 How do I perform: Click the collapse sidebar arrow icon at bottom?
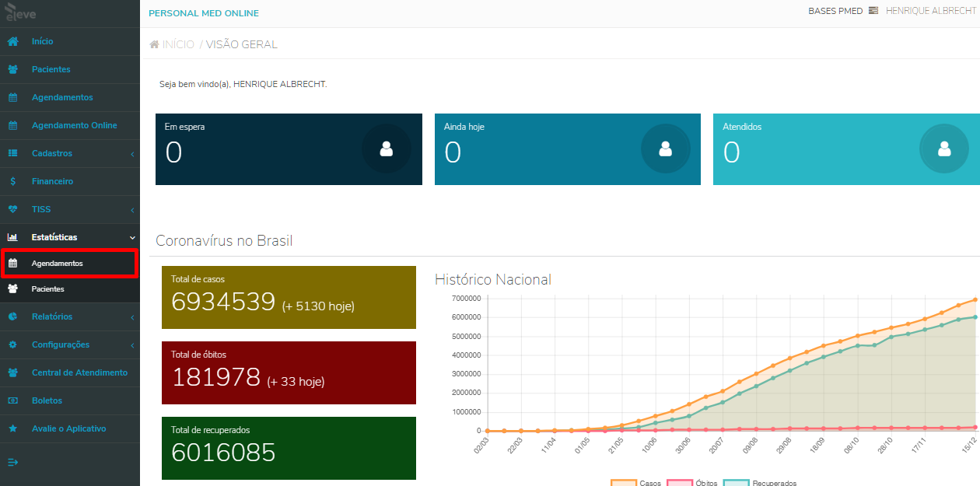(x=12, y=462)
